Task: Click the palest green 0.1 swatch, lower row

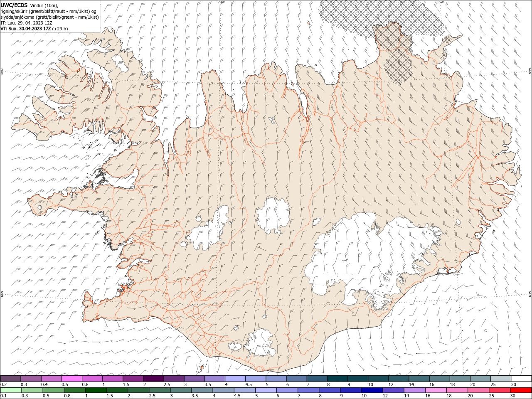Action: click(x=11, y=390)
